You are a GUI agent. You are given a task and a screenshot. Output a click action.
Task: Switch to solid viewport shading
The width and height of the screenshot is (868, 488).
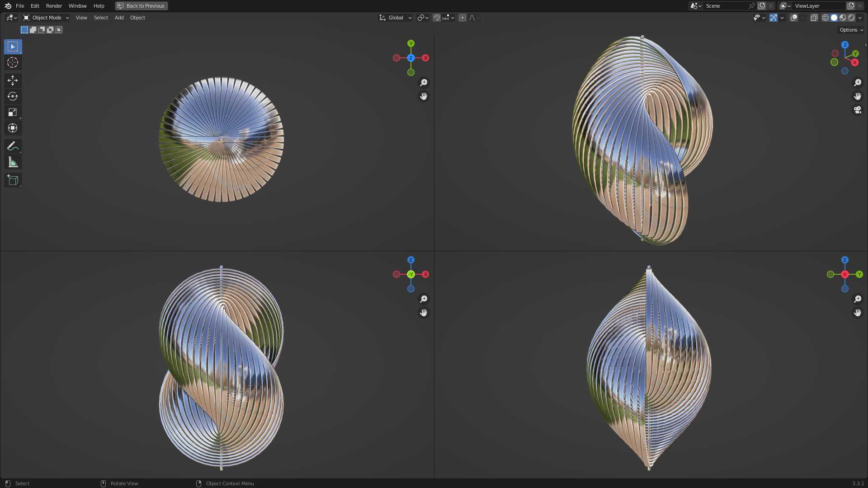tap(834, 18)
